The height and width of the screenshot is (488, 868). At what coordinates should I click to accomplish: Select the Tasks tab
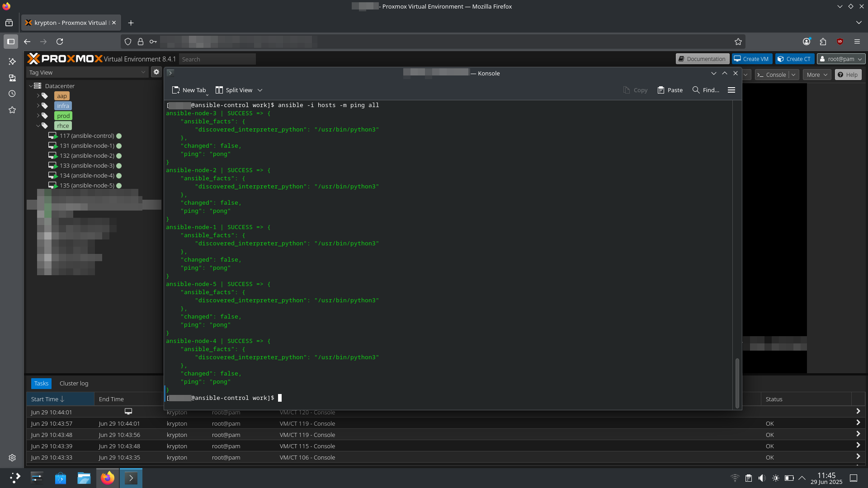(x=41, y=383)
